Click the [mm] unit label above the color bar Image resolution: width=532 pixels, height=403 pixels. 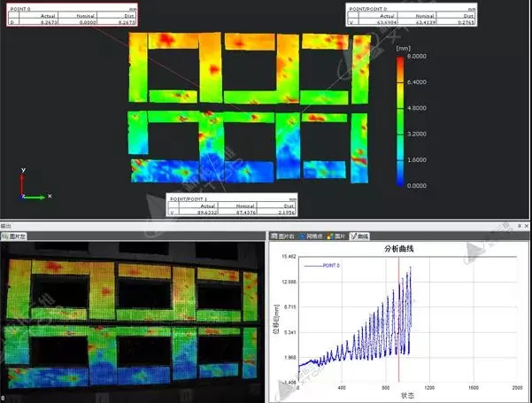(x=404, y=48)
